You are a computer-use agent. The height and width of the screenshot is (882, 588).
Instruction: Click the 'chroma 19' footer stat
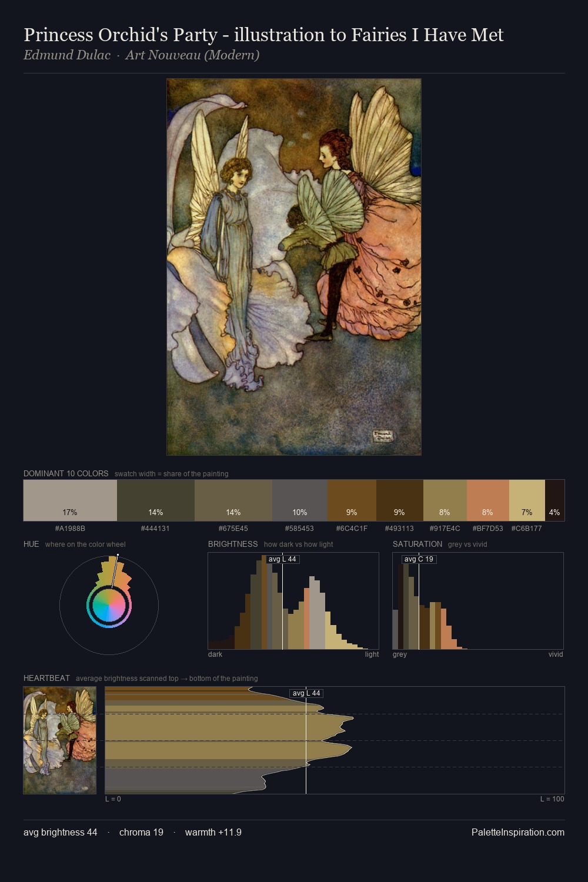[x=141, y=832]
